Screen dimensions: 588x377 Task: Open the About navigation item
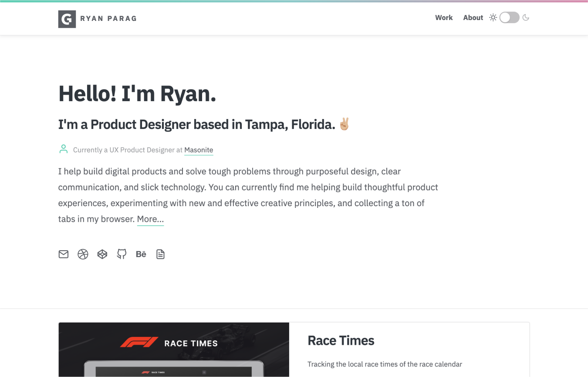(x=473, y=17)
